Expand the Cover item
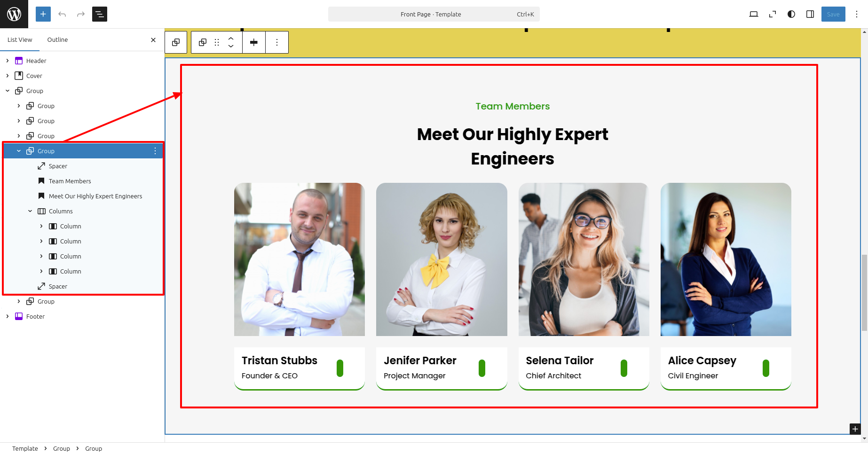 click(8, 76)
